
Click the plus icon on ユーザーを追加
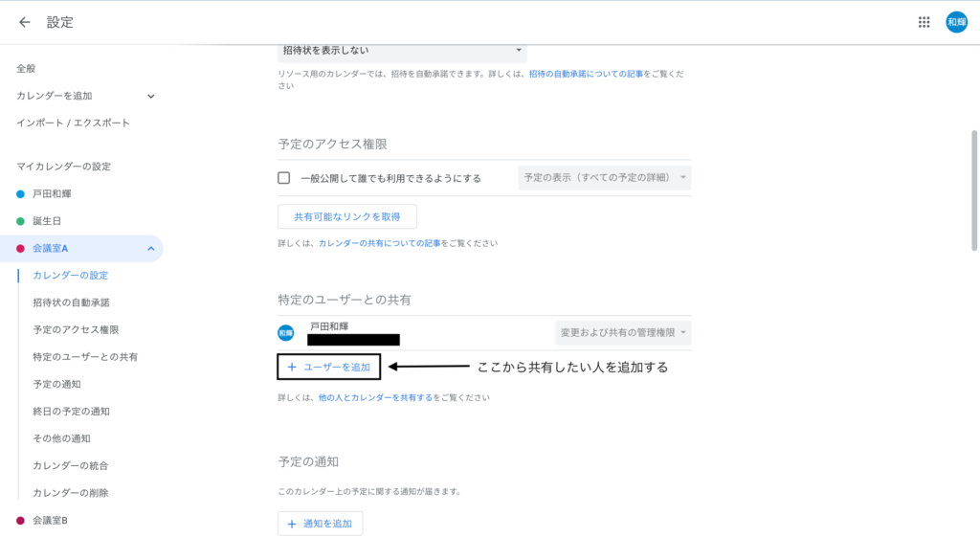point(291,367)
